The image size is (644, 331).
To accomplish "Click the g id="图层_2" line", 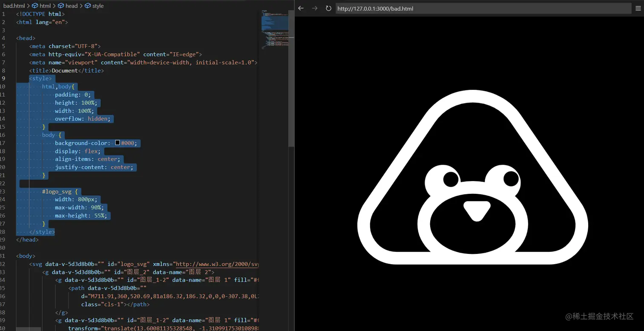I will (128, 272).
